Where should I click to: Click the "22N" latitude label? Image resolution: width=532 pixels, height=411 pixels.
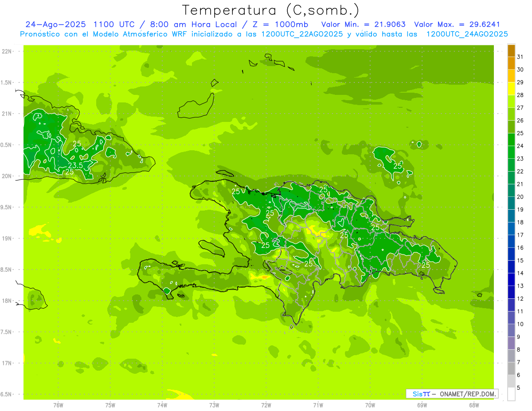click(x=7, y=51)
